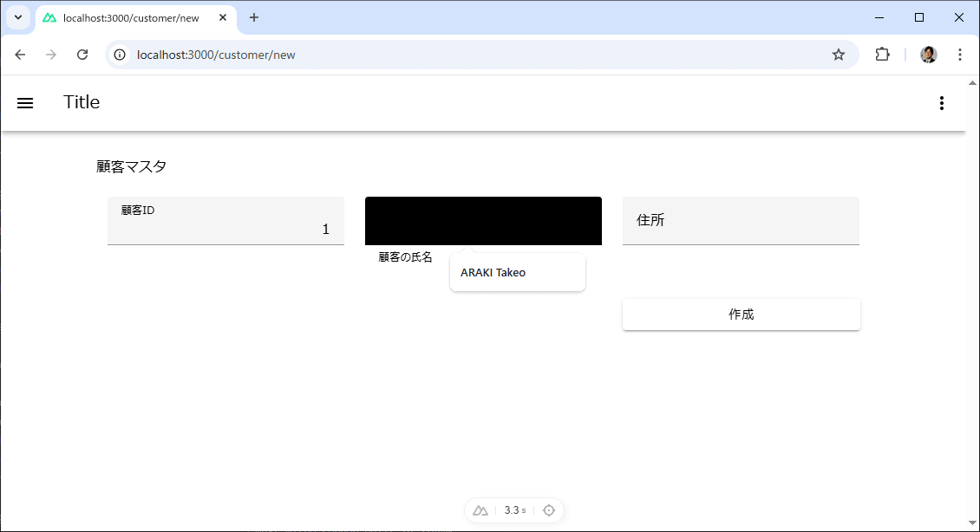Click the browser back arrow
The height and width of the screenshot is (532, 980).
(x=20, y=55)
